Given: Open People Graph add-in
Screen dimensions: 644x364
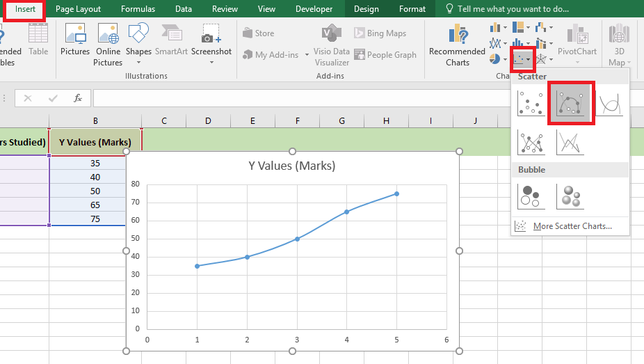Looking at the screenshot, I should [385, 55].
